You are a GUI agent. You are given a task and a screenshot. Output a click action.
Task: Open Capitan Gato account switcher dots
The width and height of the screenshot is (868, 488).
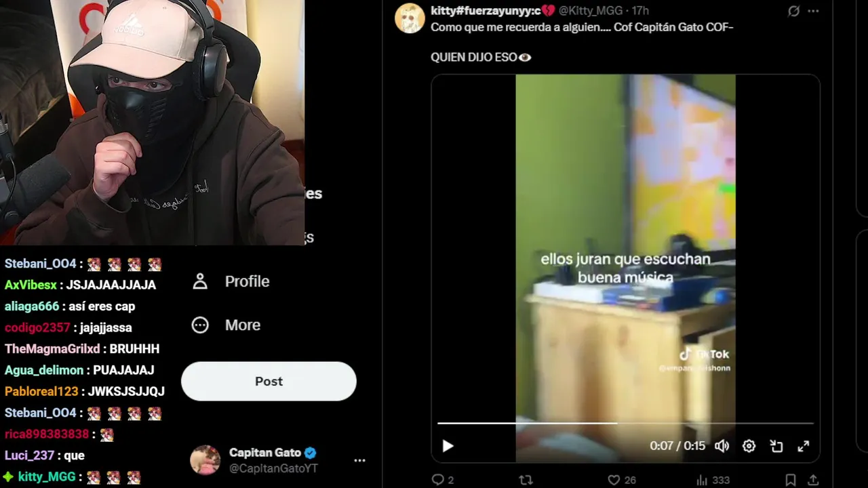coord(359,460)
